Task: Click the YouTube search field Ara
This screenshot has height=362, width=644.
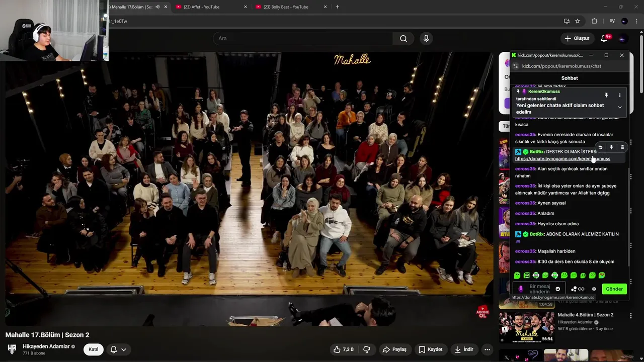Action: pos(303,38)
